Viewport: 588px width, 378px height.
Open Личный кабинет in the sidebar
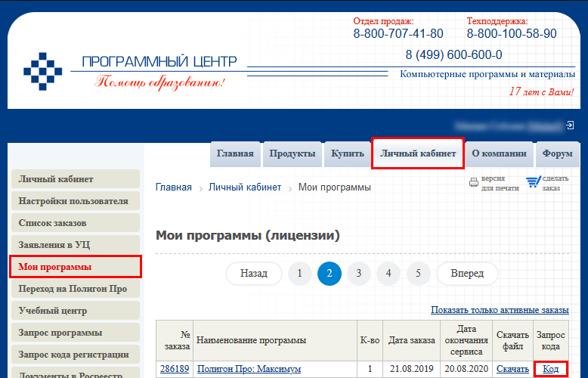pyautogui.click(x=76, y=179)
